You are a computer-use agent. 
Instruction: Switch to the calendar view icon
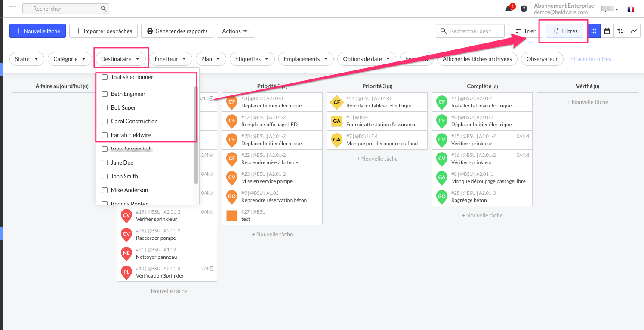pyautogui.click(x=607, y=31)
